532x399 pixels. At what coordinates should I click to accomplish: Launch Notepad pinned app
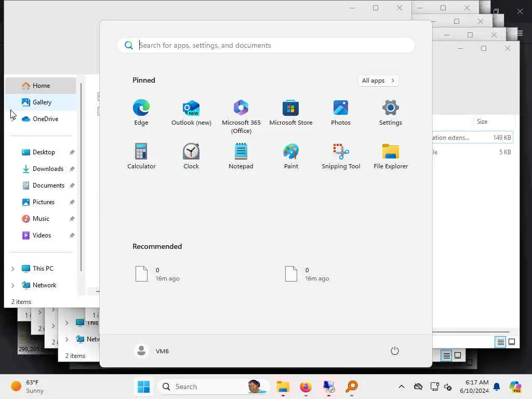(241, 156)
